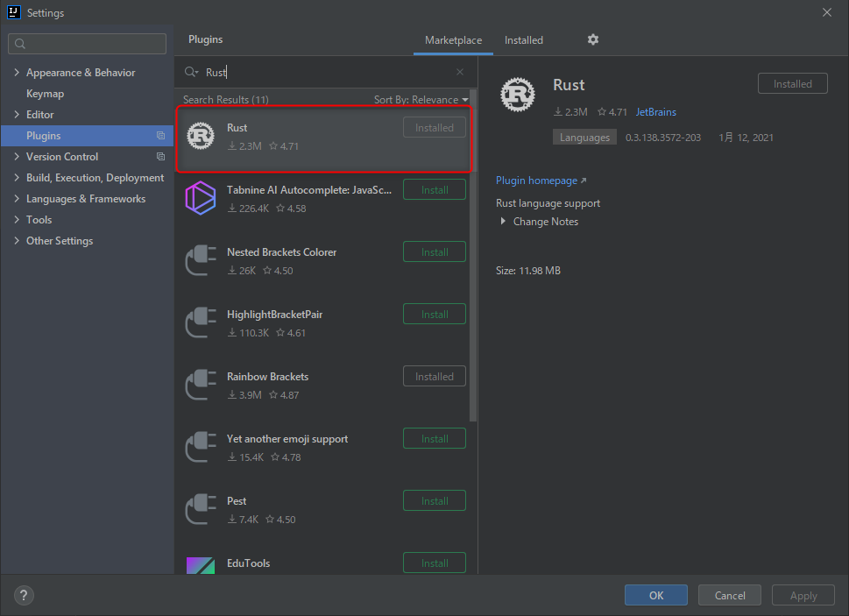Click the Languages tag label
Viewport: 849px width, 616px height.
(584, 138)
